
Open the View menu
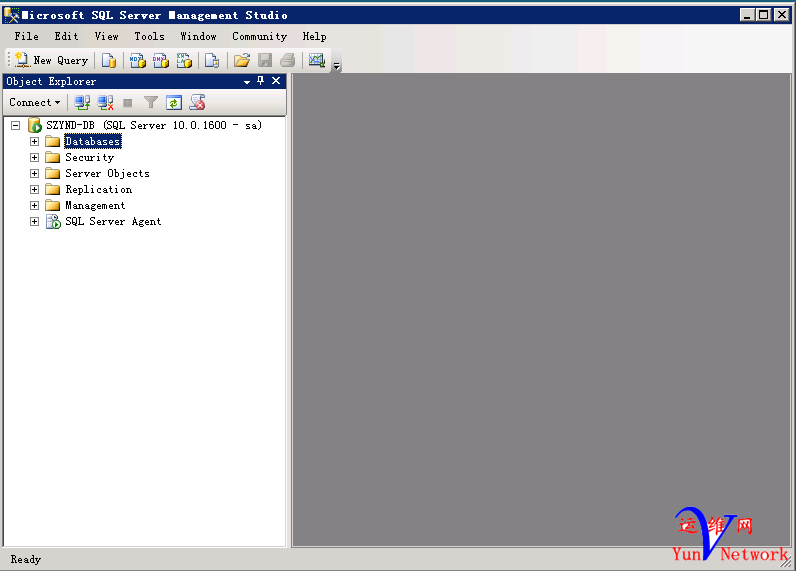point(107,37)
